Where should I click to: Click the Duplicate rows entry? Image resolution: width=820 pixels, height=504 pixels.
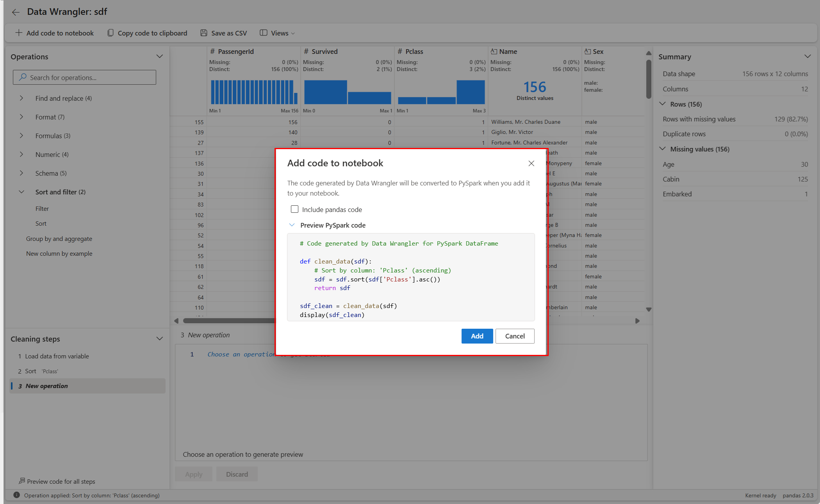click(x=735, y=134)
